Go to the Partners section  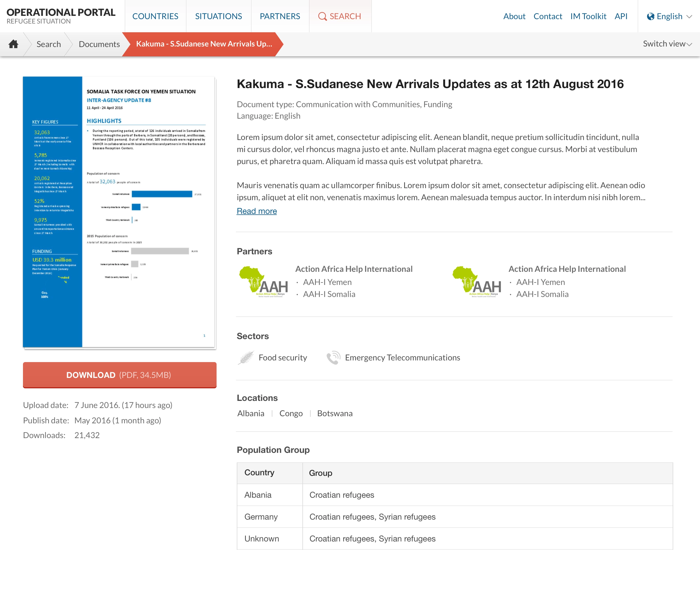280,16
